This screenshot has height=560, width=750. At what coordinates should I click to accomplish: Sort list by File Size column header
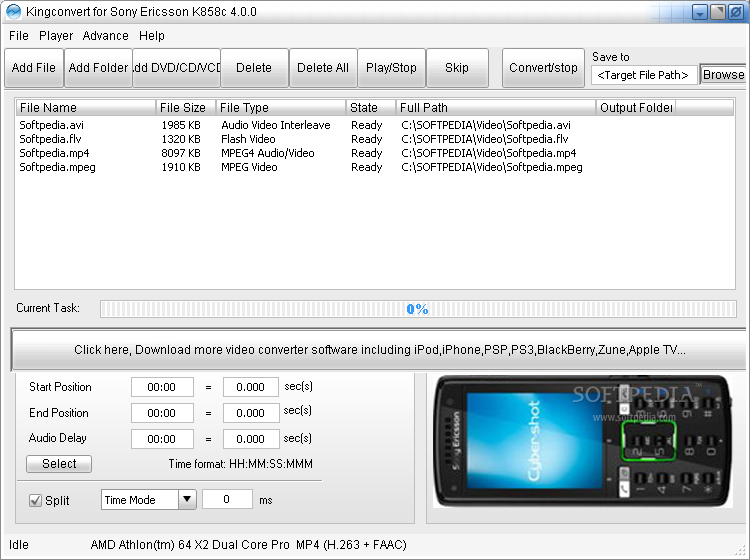tap(186, 108)
